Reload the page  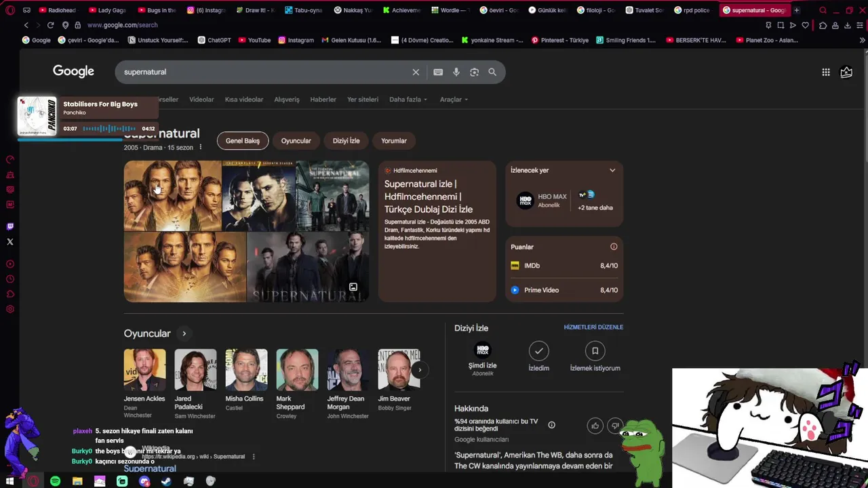pyautogui.click(x=50, y=25)
